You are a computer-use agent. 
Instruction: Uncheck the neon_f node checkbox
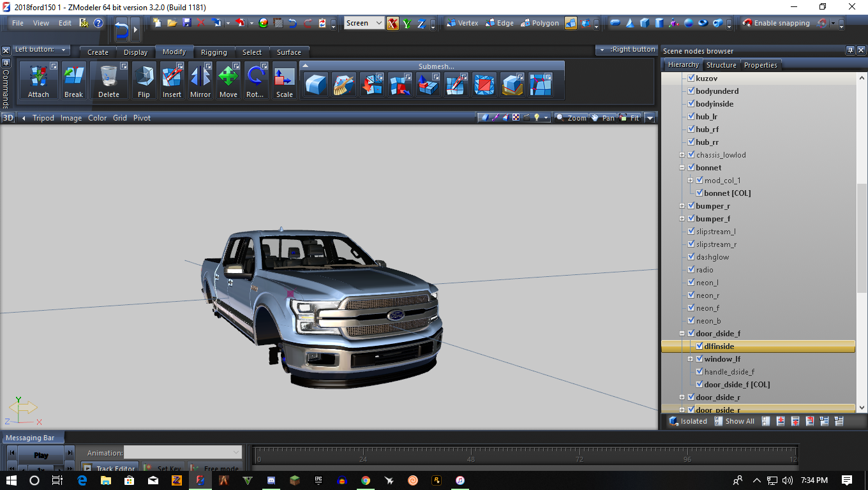click(x=691, y=308)
